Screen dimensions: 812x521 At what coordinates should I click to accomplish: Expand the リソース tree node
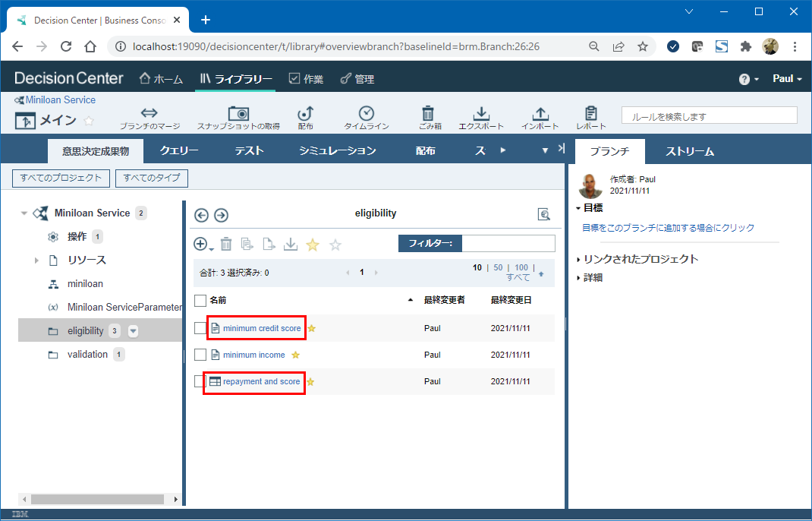(36, 260)
